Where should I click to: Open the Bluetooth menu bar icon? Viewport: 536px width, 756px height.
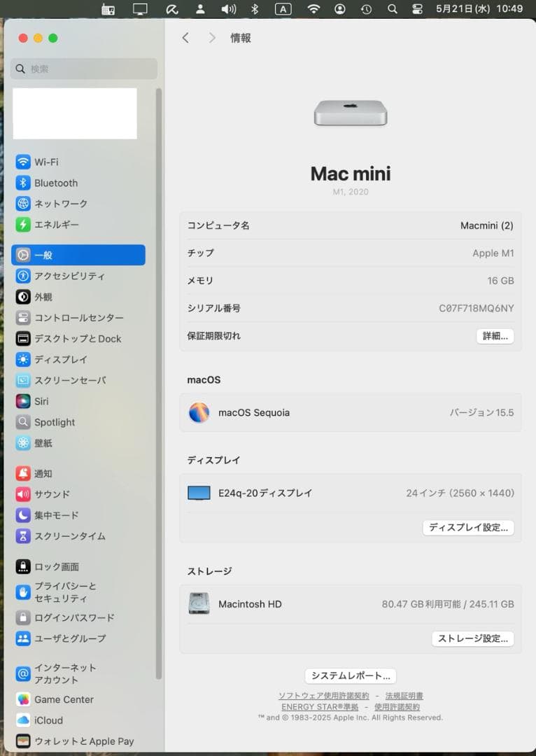255,8
